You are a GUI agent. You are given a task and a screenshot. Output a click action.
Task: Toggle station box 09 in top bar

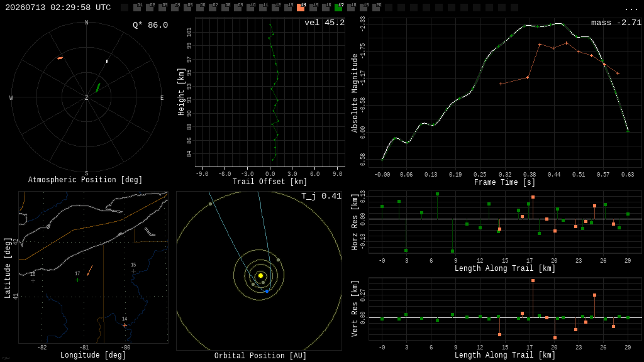(238, 8)
